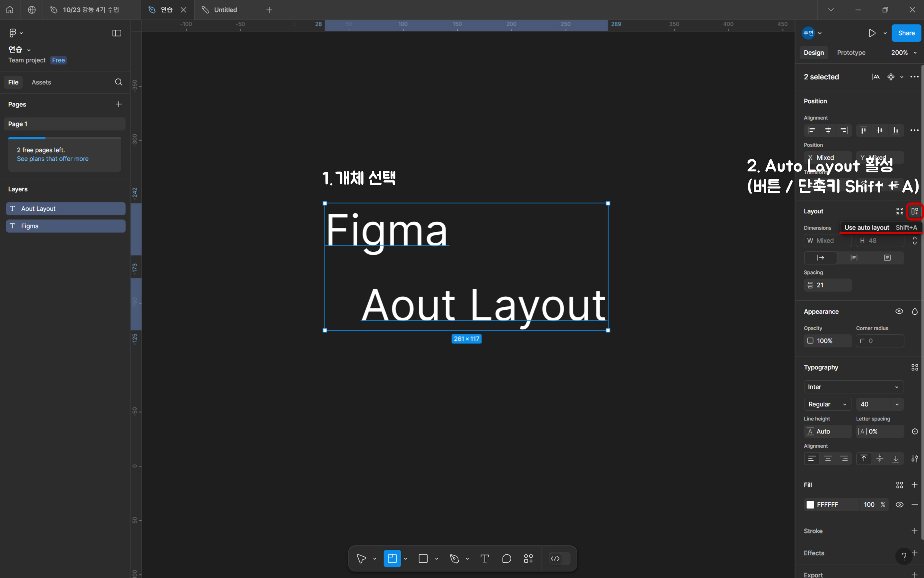Select the Rectangle shape tool
Image resolution: width=924 pixels, height=578 pixels.
point(423,558)
